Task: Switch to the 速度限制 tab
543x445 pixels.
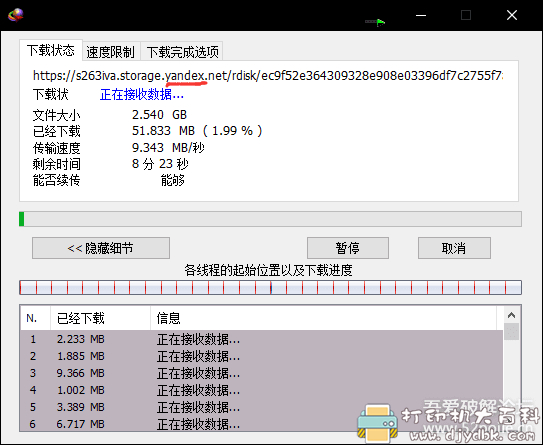Action: pyautogui.click(x=110, y=52)
